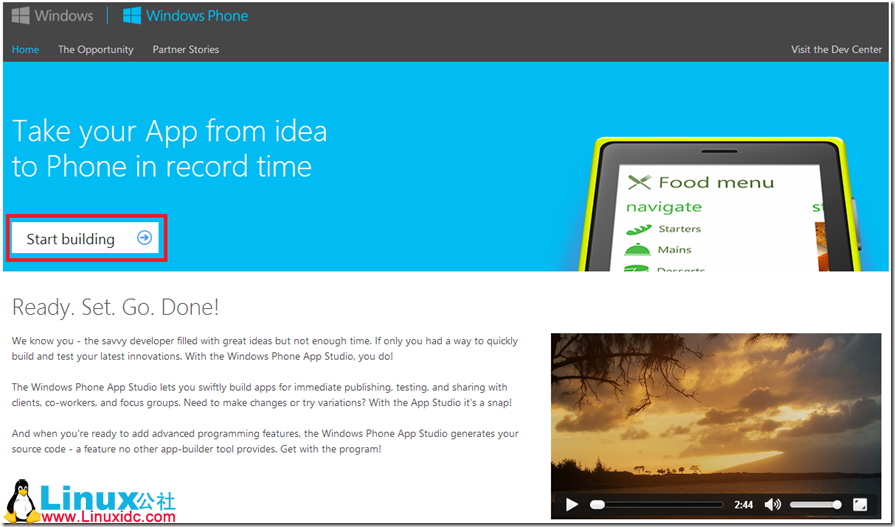Screen dimensions: 895x527
Task: Click the sunset video thumbnail
Action: (715, 410)
